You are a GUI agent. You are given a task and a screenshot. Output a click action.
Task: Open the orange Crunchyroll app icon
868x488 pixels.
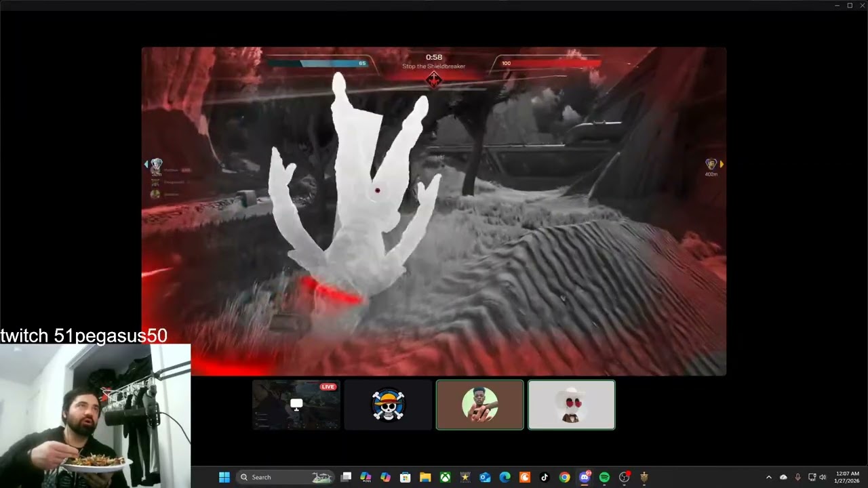(524, 477)
